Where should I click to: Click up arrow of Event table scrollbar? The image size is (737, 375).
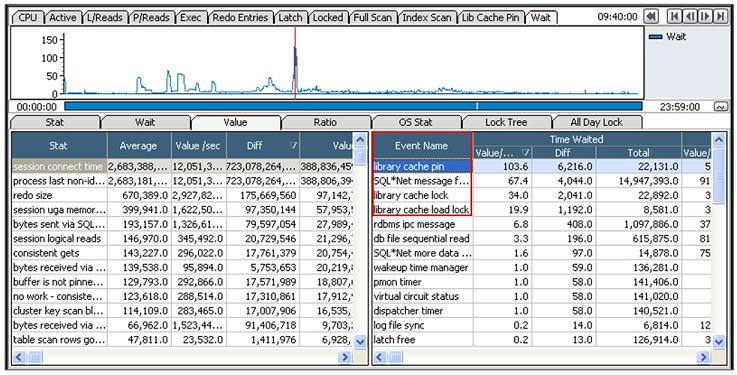coord(719,139)
